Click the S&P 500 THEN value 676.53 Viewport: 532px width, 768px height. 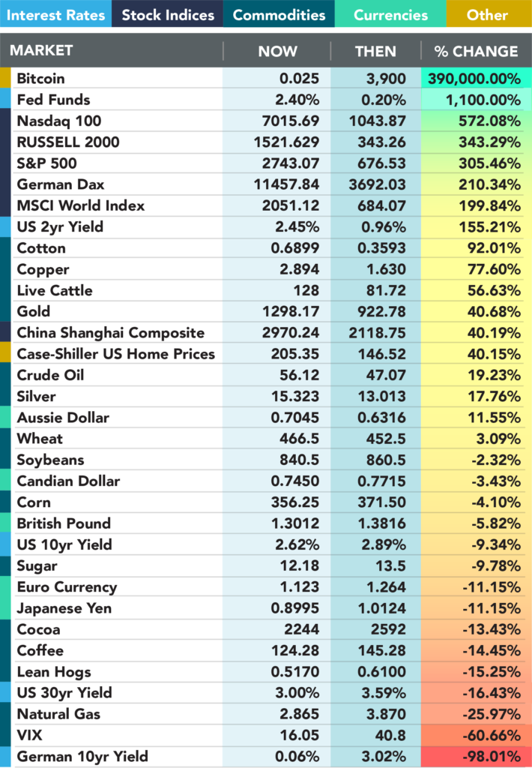(x=378, y=163)
